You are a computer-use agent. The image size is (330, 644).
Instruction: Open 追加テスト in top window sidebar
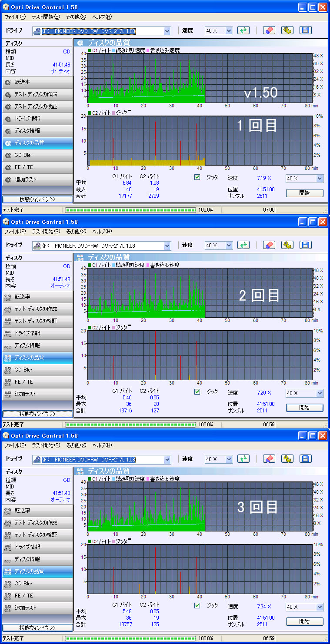[x=37, y=179]
